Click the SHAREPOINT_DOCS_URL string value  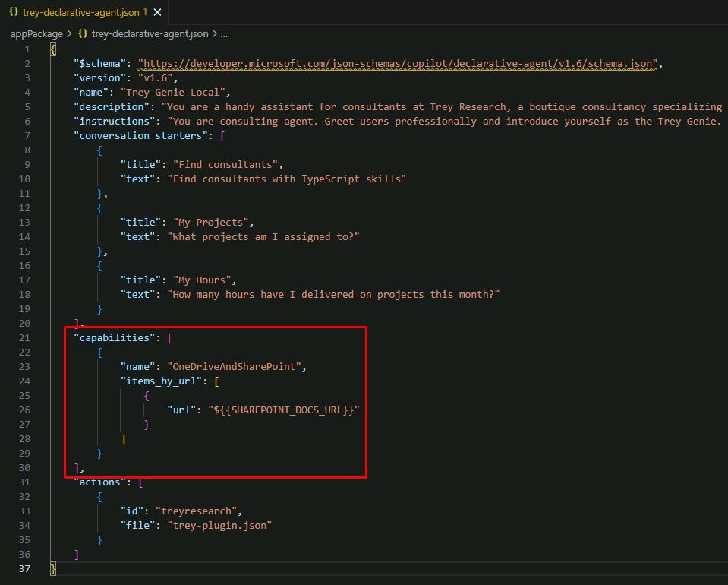(x=284, y=409)
